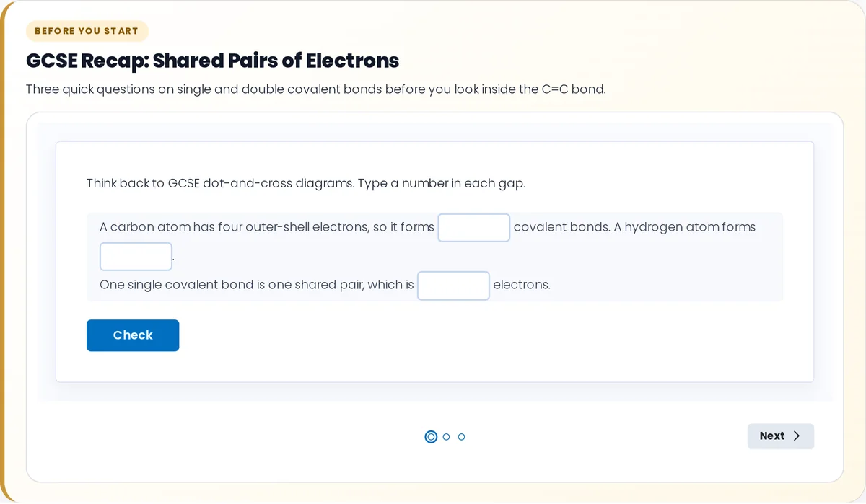Click the chevron arrow on the Next button
Screen dimensions: 866x504
pos(797,436)
